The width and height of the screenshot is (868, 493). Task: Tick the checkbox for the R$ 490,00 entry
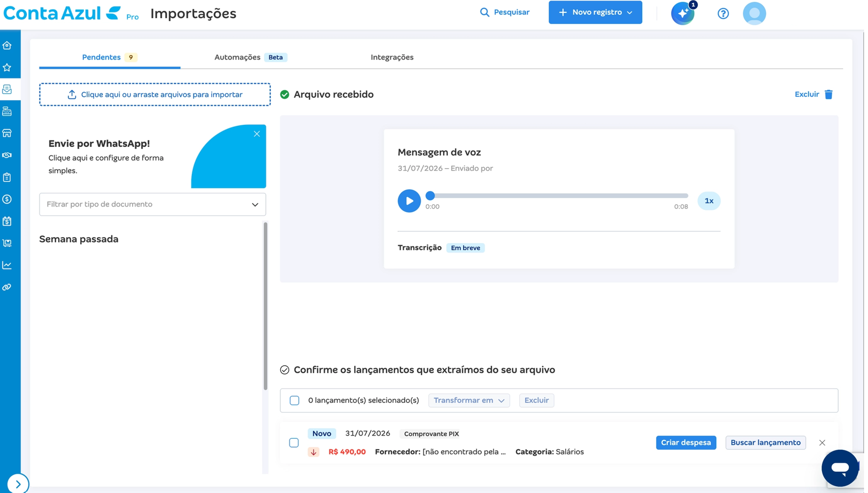click(x=294, y=443)
